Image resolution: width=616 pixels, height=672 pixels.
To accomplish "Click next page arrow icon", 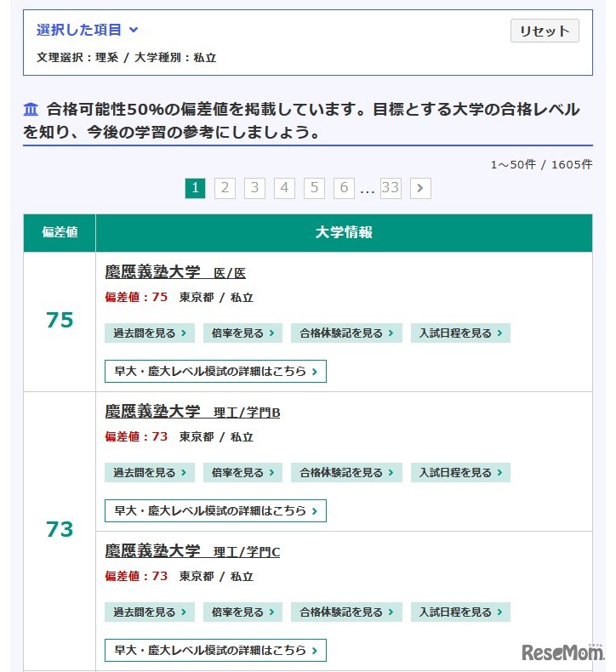I will click(x=420, y=188).
